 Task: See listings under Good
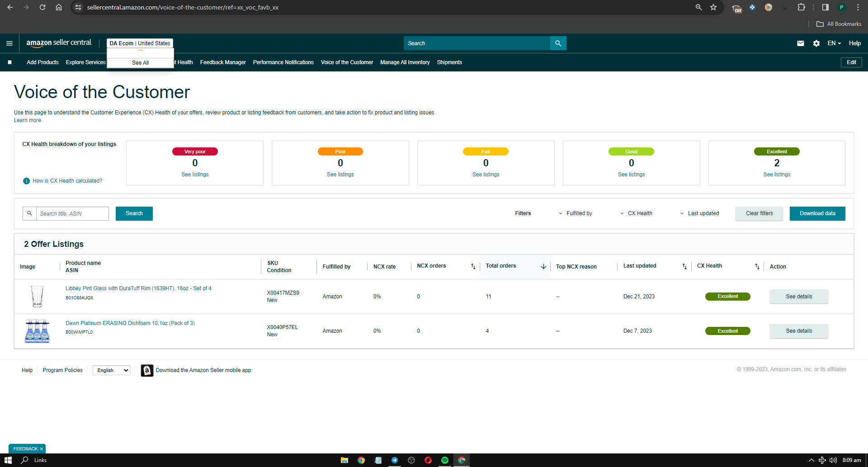631,175
